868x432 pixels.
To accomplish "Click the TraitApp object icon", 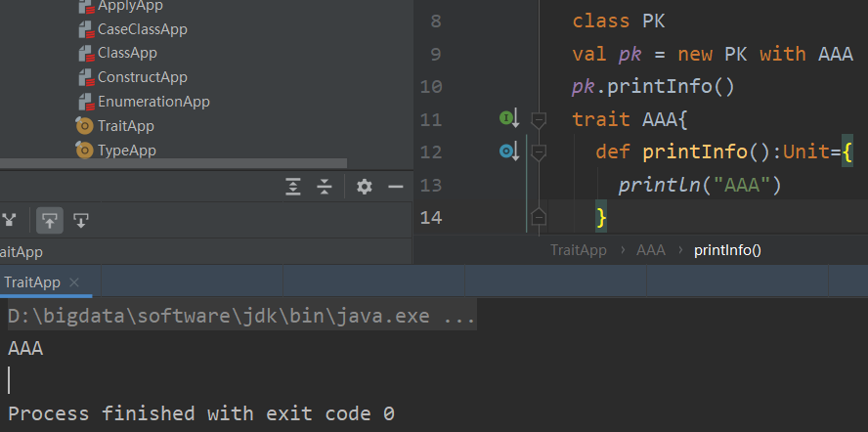I will (x=84, y=126).
